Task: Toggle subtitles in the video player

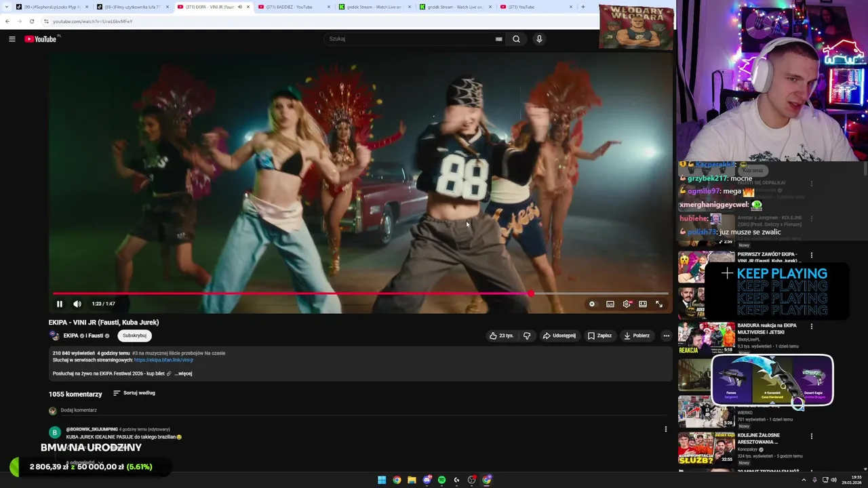Action: click(x=610, y=304)
